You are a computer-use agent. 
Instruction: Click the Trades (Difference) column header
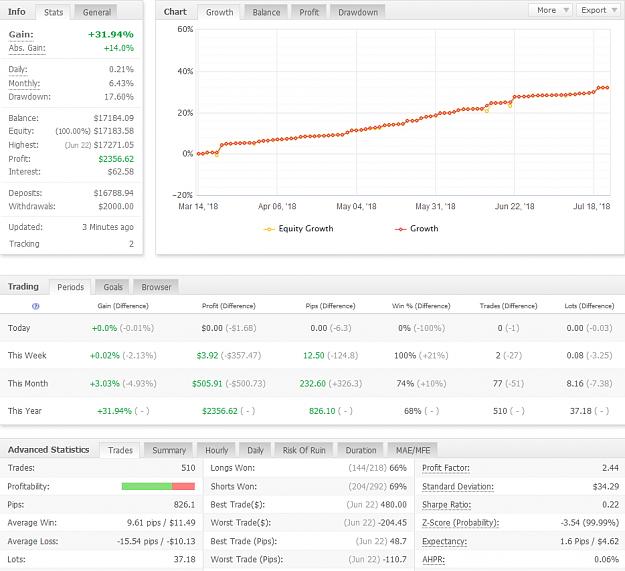point(508,306)
